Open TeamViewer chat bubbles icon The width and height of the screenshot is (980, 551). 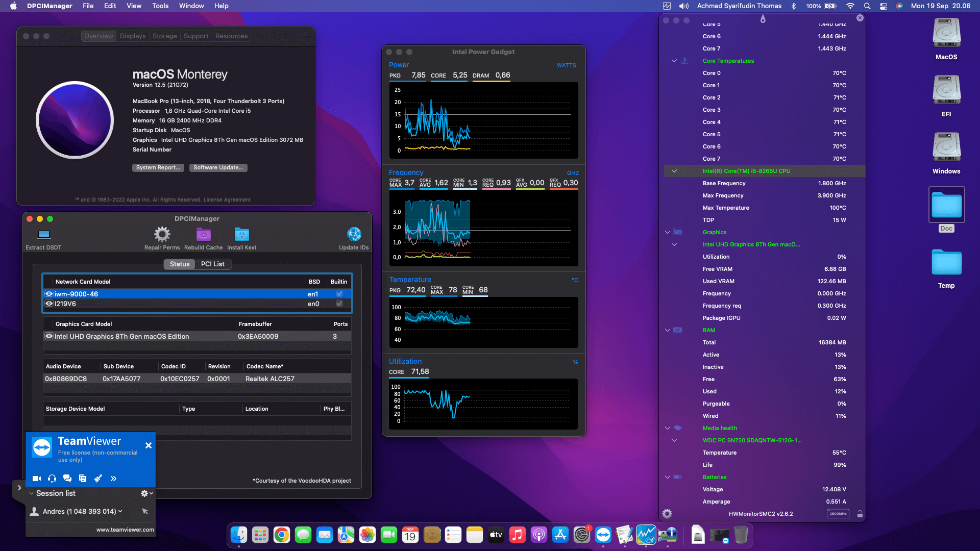[x=67, y=479]
